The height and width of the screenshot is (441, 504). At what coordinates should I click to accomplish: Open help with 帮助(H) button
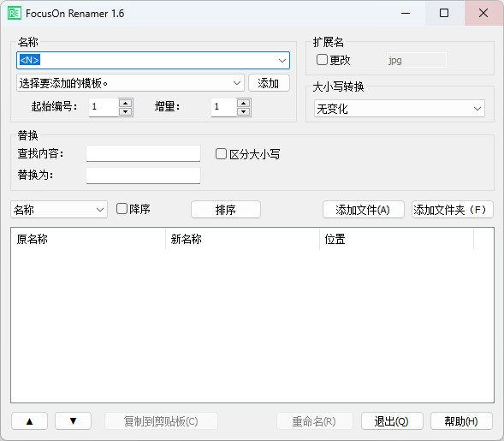461,421
